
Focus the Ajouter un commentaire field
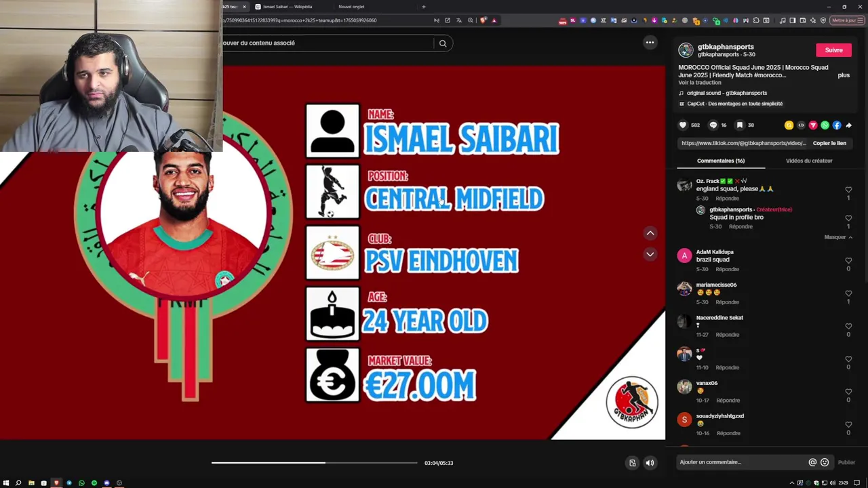[x=742, y=462]
